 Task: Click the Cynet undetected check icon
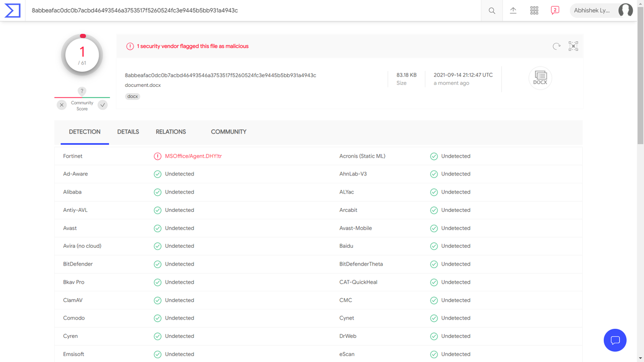(434, 318)
